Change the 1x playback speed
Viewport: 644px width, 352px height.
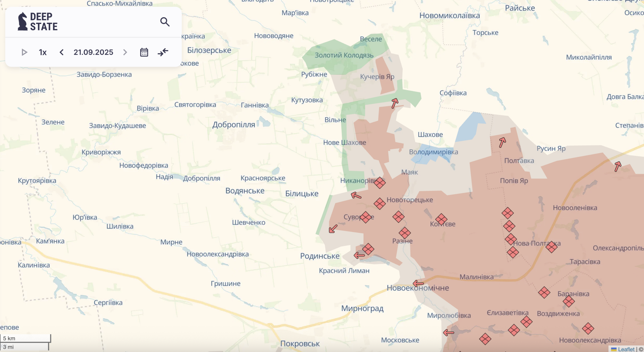pyautogui.click(x=43, y=52)
